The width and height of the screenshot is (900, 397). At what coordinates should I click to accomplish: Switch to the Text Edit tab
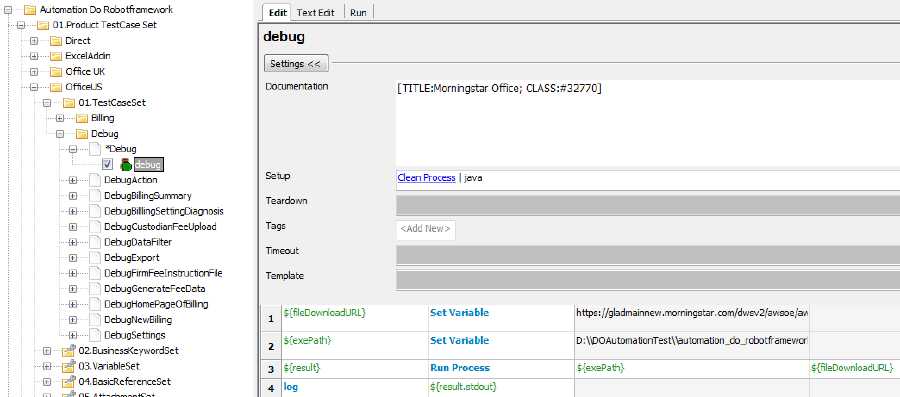click(316, 12)
